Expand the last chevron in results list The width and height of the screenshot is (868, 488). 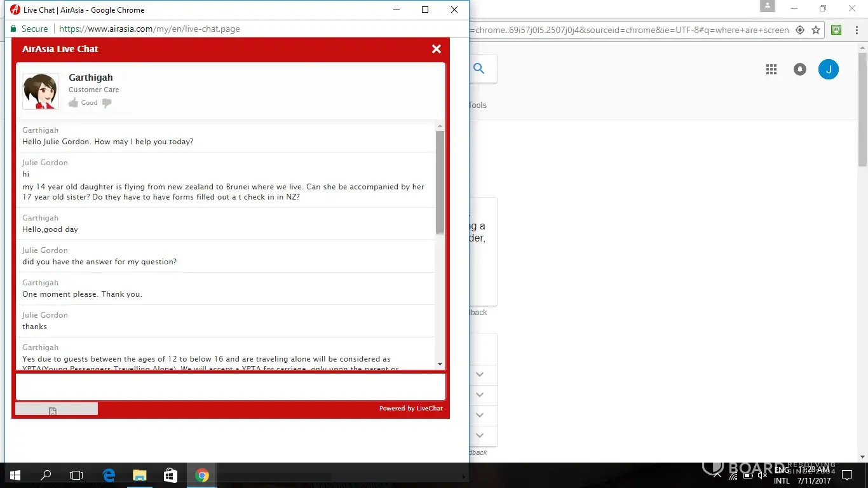(x=480, y=435)
